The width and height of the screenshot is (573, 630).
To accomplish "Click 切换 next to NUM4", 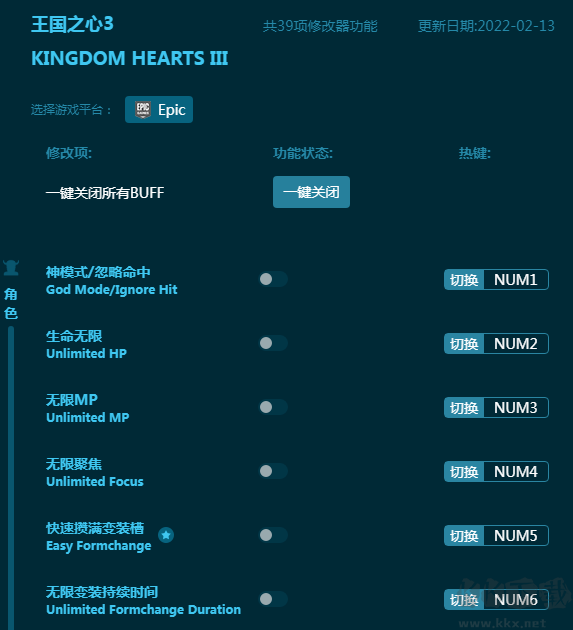I will click(464, 472).
